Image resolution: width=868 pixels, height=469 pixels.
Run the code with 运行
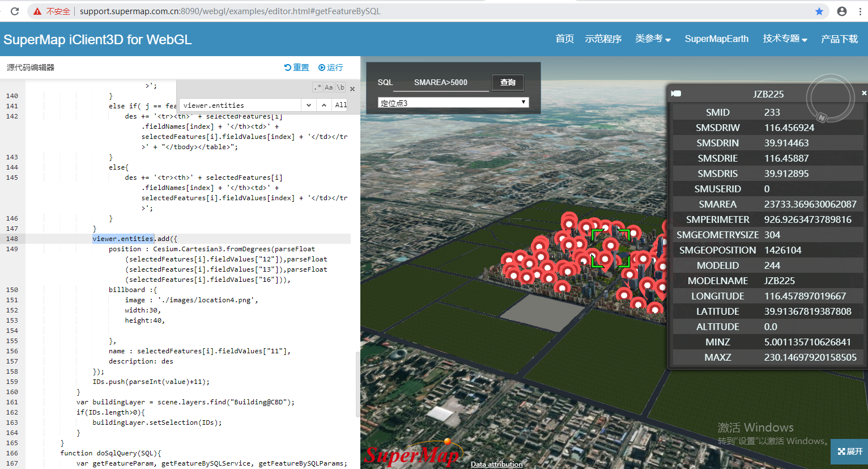(331, 67)
